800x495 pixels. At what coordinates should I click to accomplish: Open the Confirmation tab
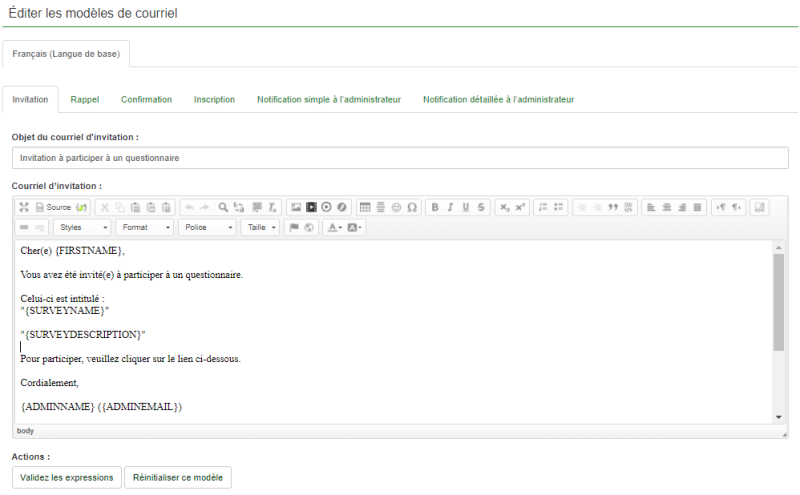pyautogui.click(x=146, y=100)
